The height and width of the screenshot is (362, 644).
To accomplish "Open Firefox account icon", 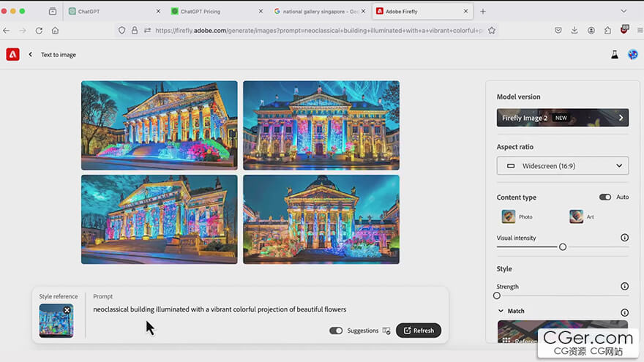I will click(591, 31).
